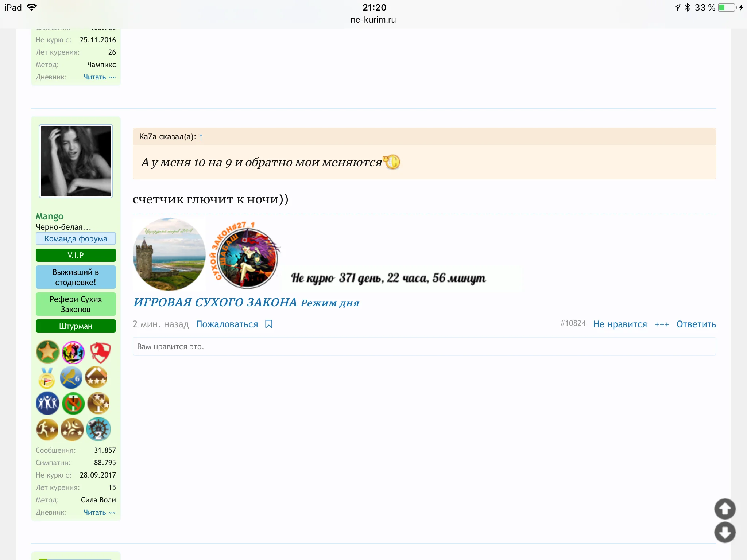Click the red knight horse badge
Image resolution: width=747 pixels, height=560 pixels.
pyautogui.click(x=100, y=352)
